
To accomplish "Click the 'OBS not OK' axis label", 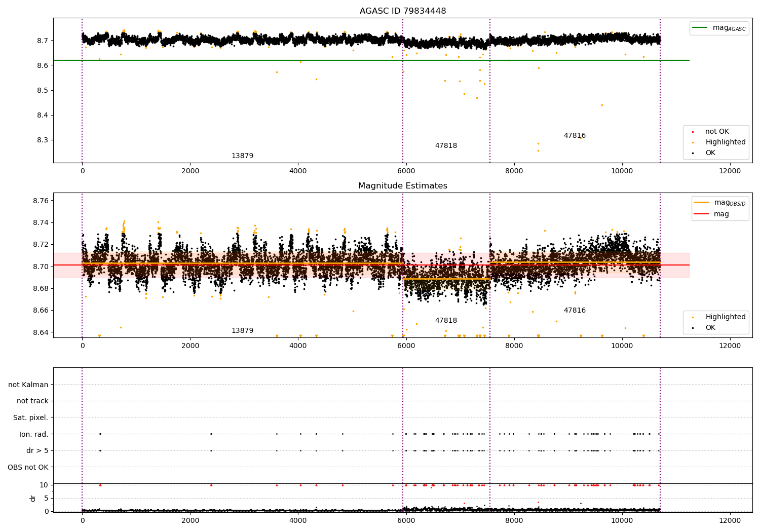I will [28, 467].
